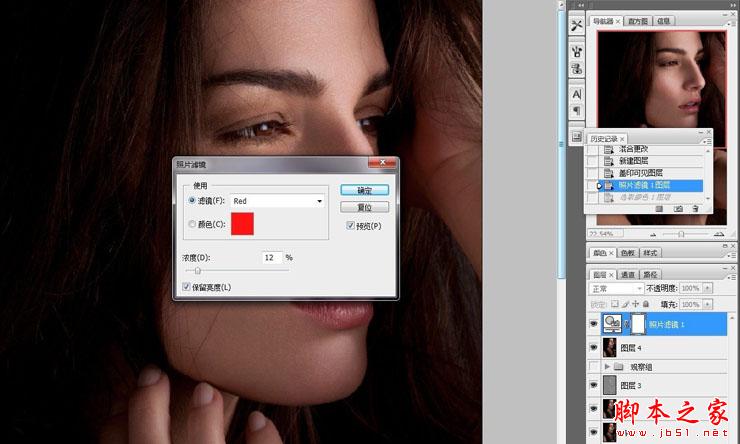Hide the 图层 4 layer eye
740x444 pixels.
[x=594, y=348]
